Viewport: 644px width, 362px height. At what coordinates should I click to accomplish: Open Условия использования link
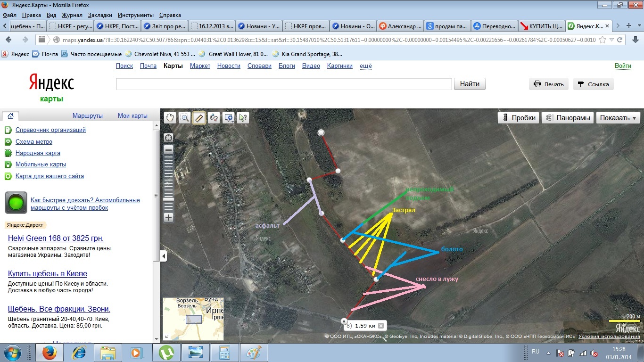pyautogui.click(x=609, y=337)
